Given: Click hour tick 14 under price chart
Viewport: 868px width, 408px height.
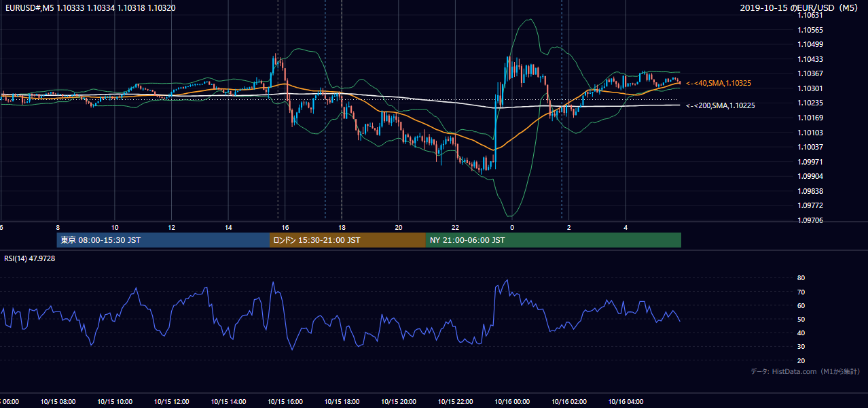Looking at the screenshot, I should [228, 227].
